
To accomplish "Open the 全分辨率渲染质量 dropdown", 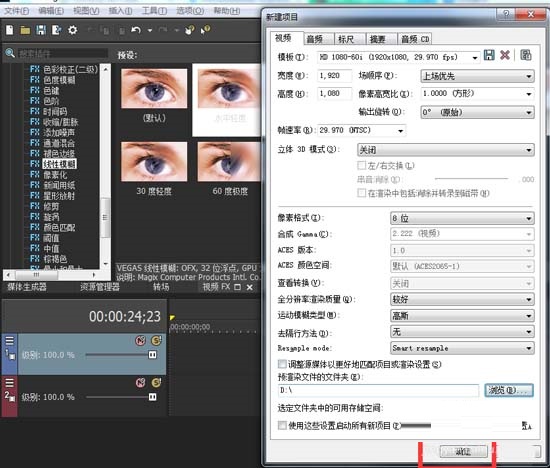I will pos(462,299).
